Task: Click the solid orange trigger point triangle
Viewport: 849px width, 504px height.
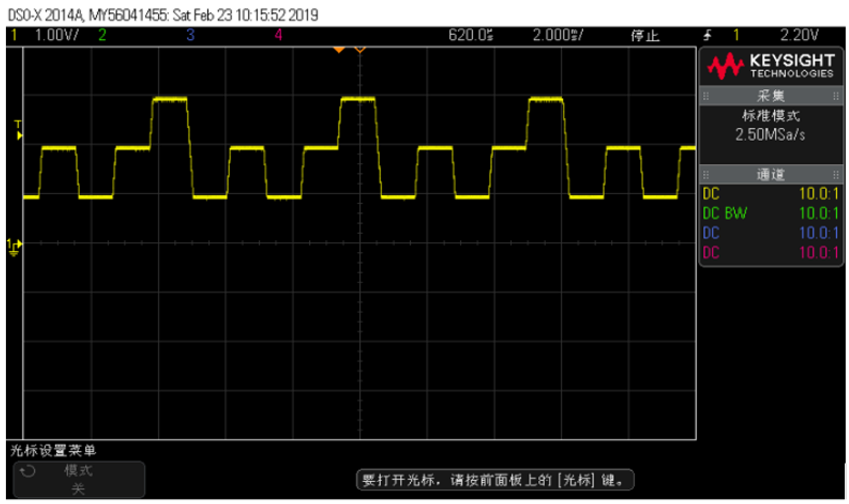Action: click(339, 50)
